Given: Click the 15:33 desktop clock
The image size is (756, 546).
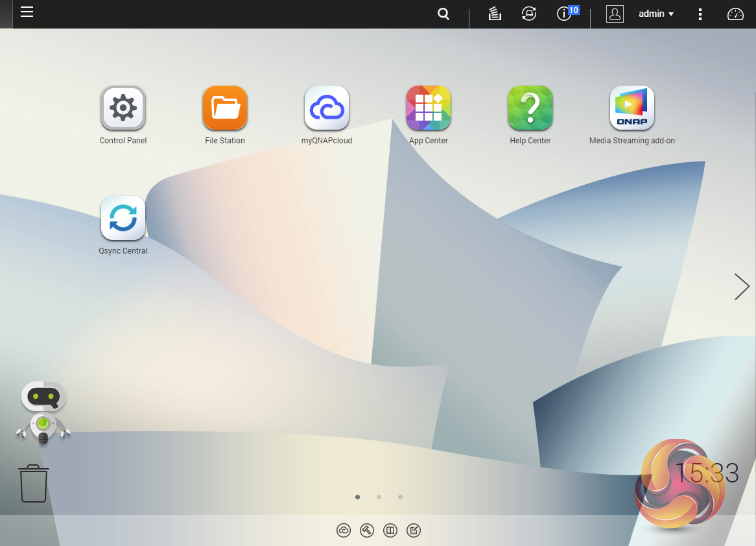Looking at the screenshot, I should tap(706, 473).
